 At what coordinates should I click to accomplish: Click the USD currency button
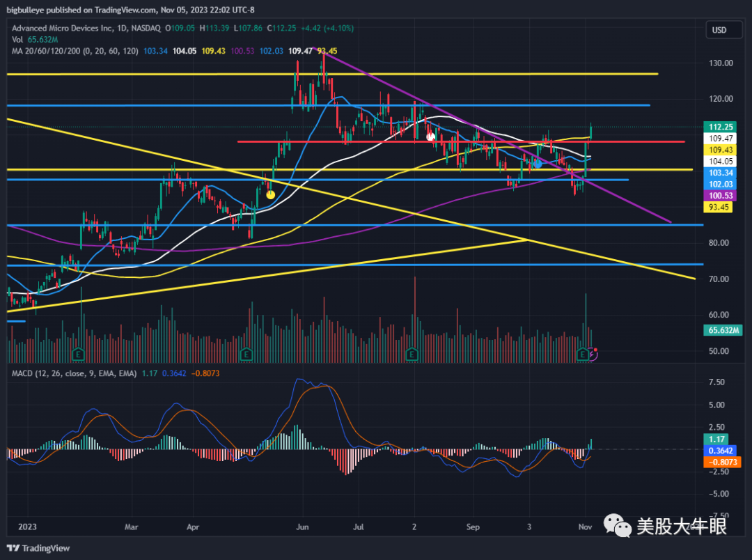(723, 30)
